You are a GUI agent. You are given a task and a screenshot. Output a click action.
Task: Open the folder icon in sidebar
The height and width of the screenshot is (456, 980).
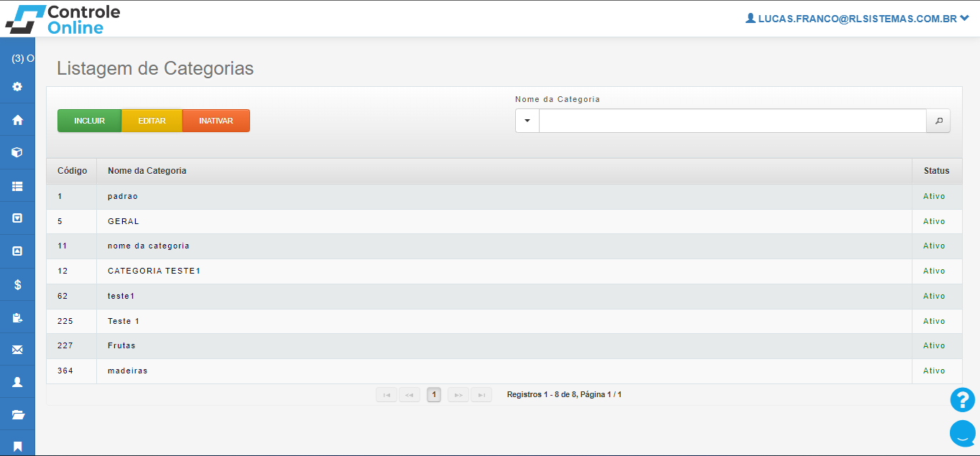point(17,414)
